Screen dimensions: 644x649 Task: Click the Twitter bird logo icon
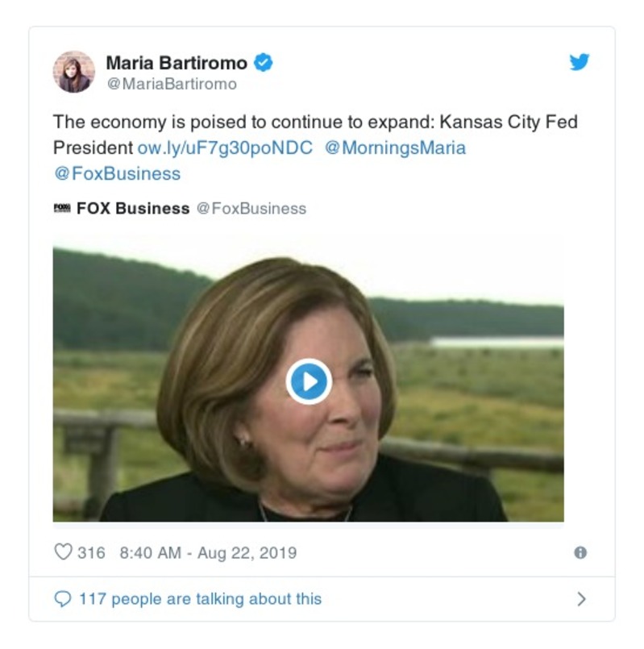point(579,62)
